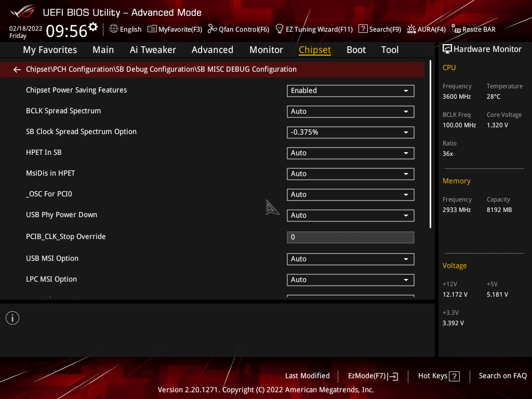Viewport: 532px width, 399px height.
Task: Open SB Clock Spread Spectrum Option dropdown
Action: tap(351, 132)
